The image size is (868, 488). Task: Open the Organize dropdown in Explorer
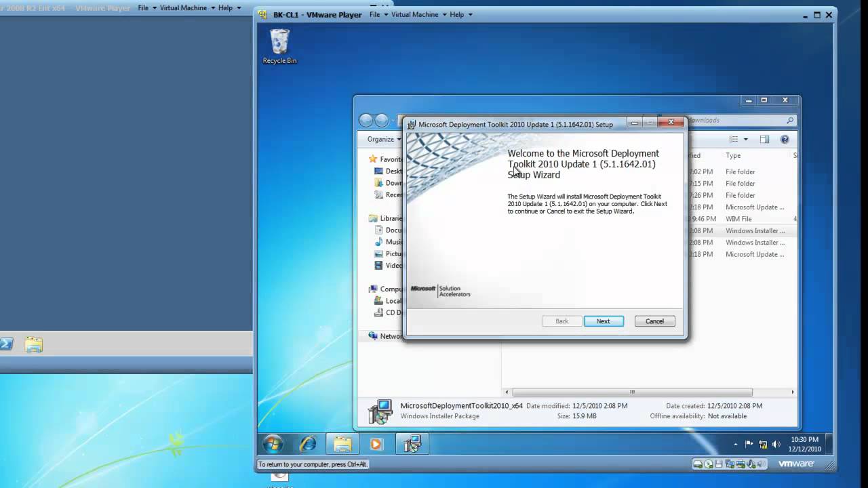(384, 139)
